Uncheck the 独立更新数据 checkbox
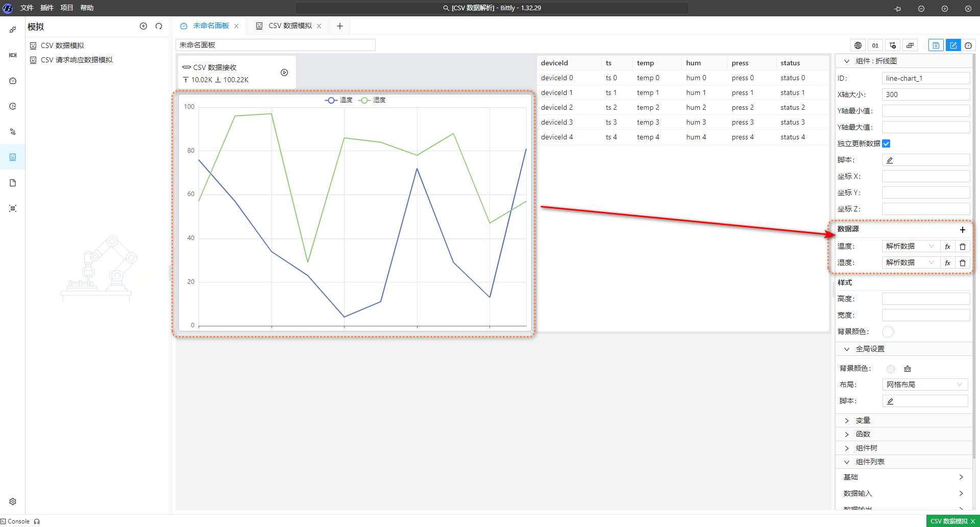The width and height of the screenshot is (980, 527). click(886, 143)
